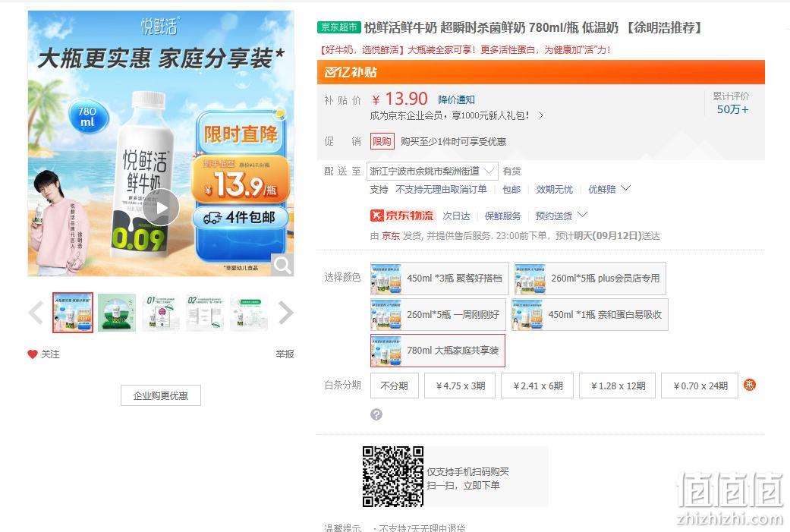Open the 白条分期 help question mark
Viewport: 790px width, 532px height.
click(x=376, y=414)
